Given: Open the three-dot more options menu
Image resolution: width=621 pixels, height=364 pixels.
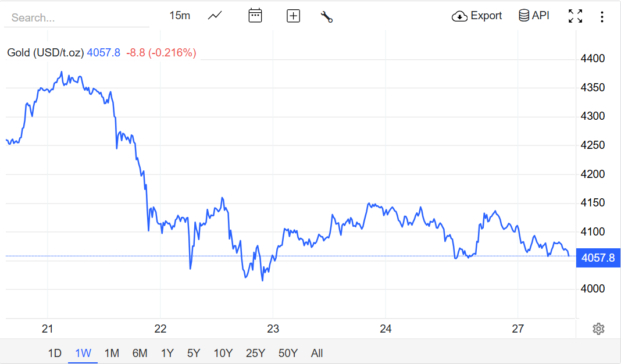Looking at the screenshot, I should point(602,16).
